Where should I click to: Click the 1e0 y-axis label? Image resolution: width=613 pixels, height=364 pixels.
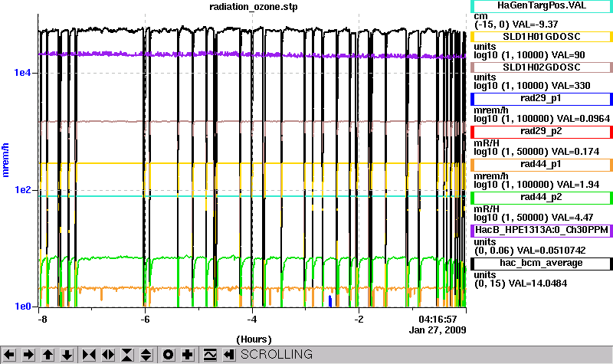22,307
